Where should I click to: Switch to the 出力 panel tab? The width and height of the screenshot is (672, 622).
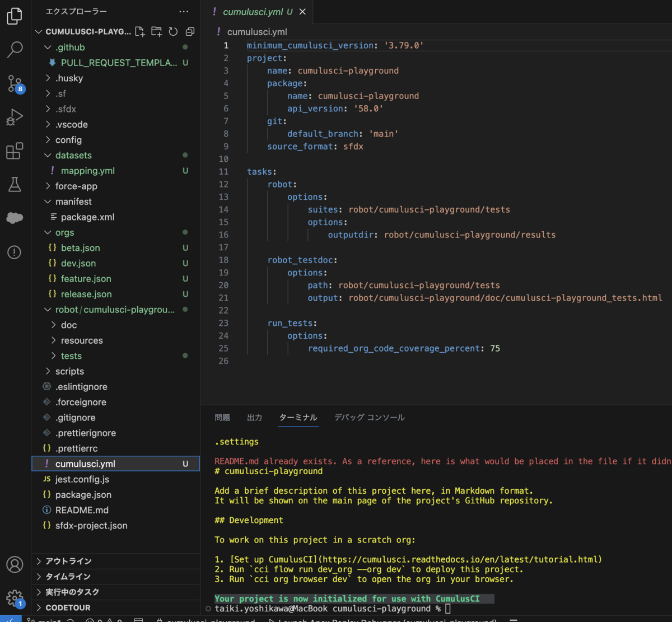pyautogui.click(x=255, y=418)
